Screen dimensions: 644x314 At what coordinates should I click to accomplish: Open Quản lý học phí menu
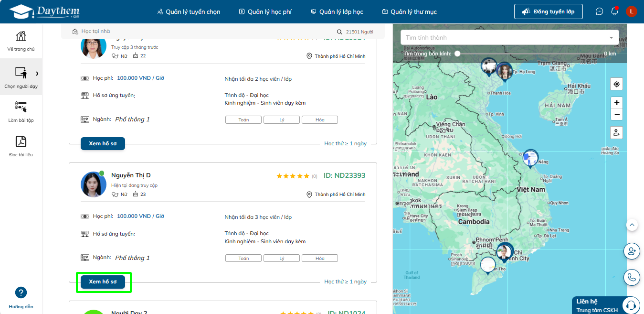[265, 11]
